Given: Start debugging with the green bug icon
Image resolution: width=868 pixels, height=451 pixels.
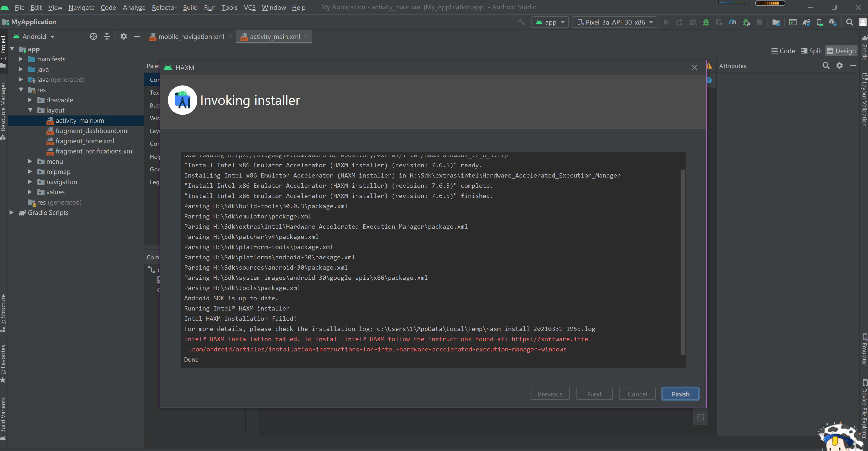Looking at the screenshot, I should pyautogui.click(x=706, y=22).
